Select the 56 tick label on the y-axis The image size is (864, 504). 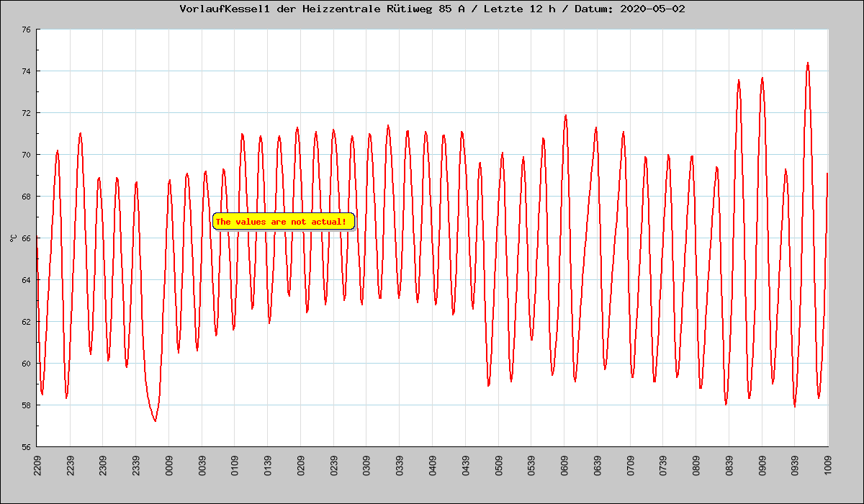coord(26,446)
